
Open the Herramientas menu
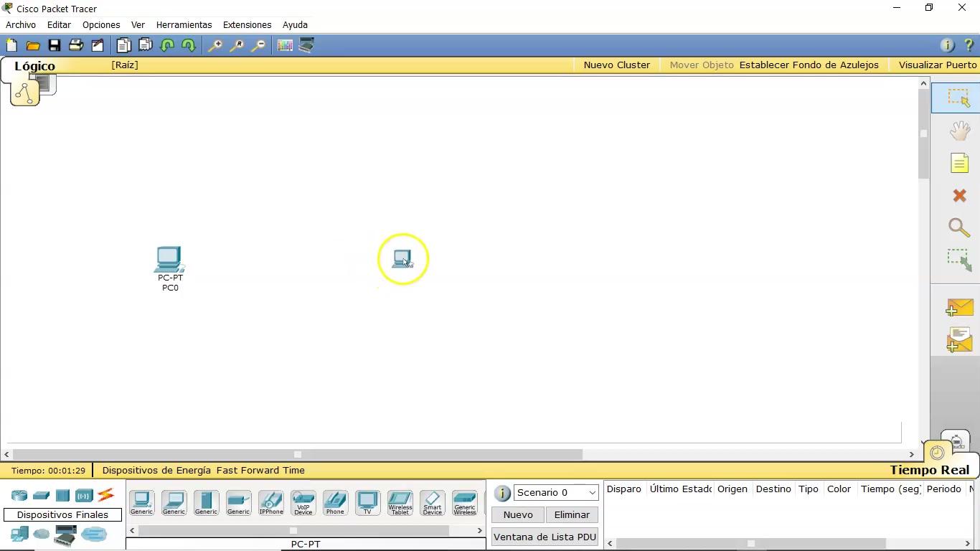coord(184,24)
